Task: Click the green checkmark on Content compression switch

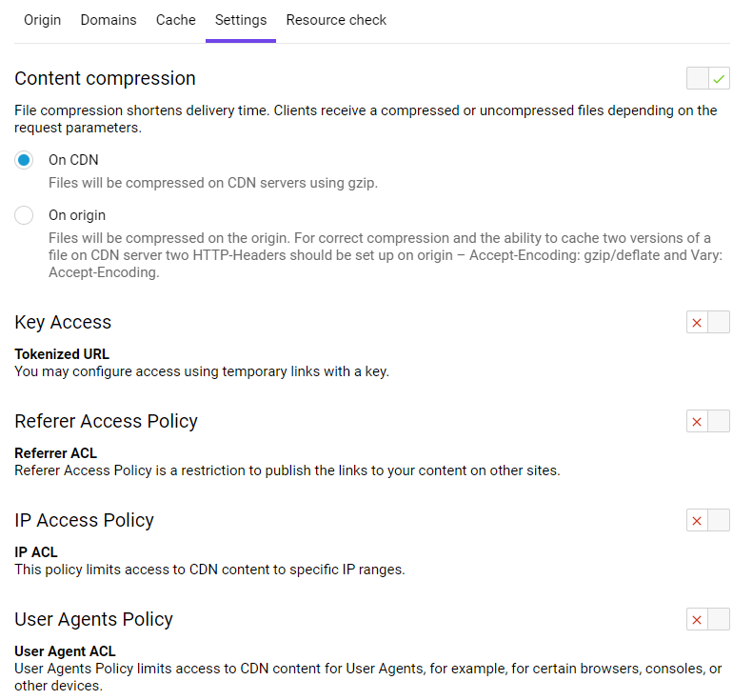Action: pyautogui.click(x=719, y=79)
